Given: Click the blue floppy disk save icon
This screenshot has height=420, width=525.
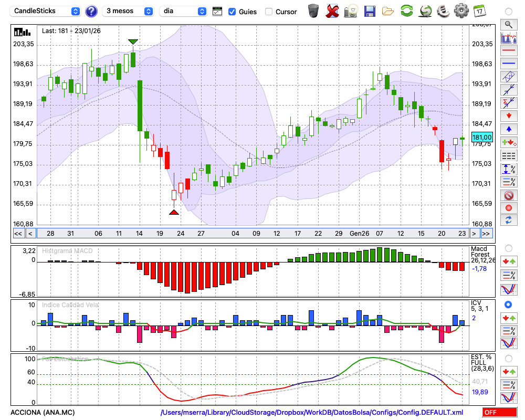Looking at the screenshot, I should [370, 11].
